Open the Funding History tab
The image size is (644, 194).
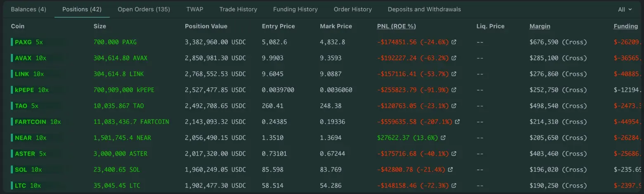coord(296,9)
